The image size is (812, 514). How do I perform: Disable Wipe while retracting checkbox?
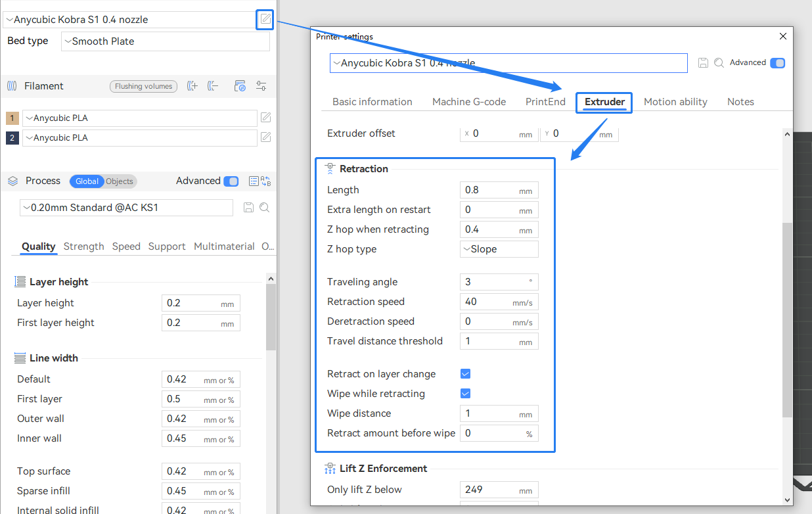[465, 394]
